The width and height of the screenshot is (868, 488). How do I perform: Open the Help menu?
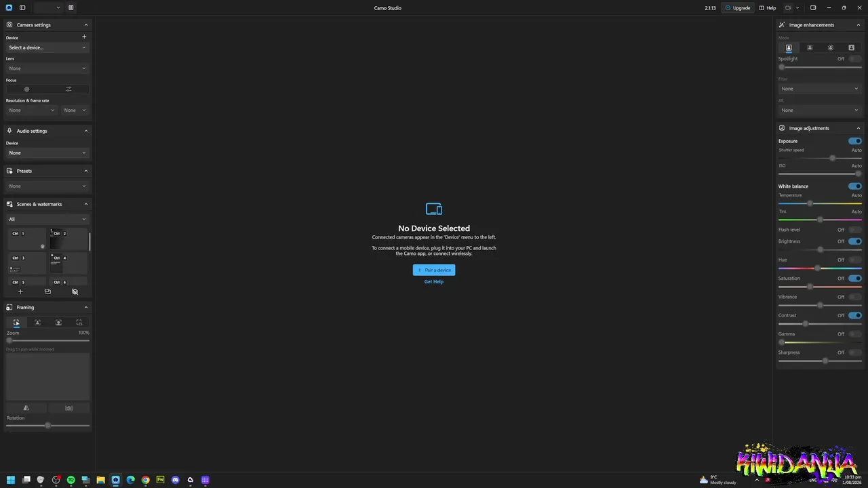click(x=768, y=7)
